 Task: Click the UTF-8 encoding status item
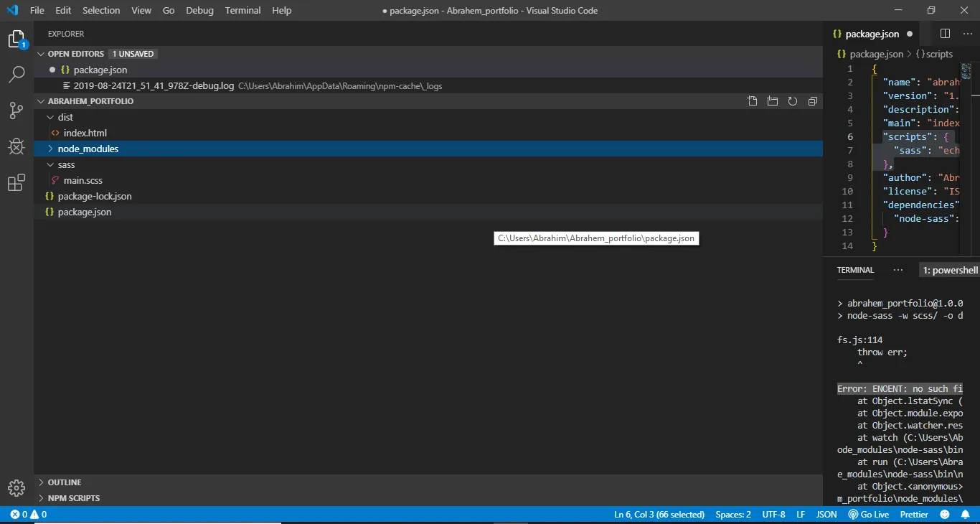[773, 515]
